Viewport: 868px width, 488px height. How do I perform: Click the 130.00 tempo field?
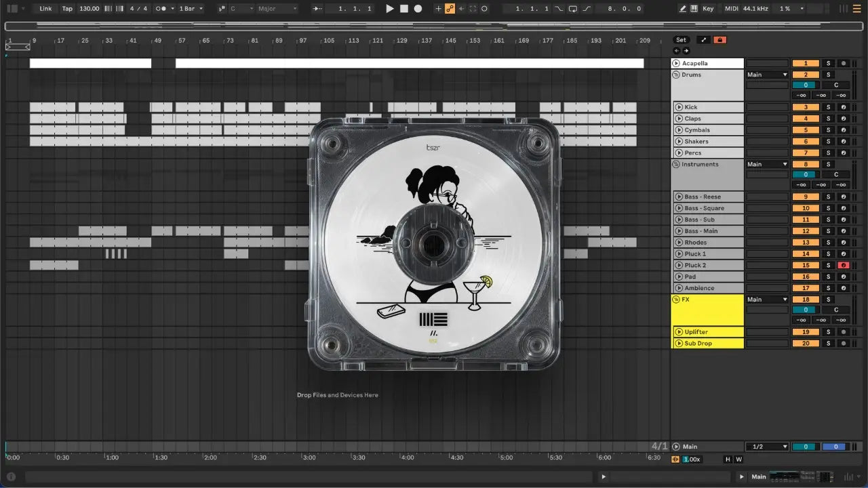click(89, 9)
